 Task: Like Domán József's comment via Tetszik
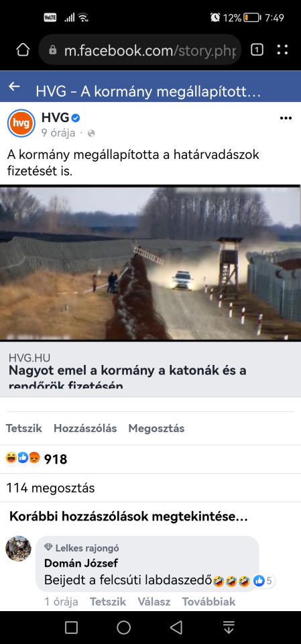coord(107,602)
